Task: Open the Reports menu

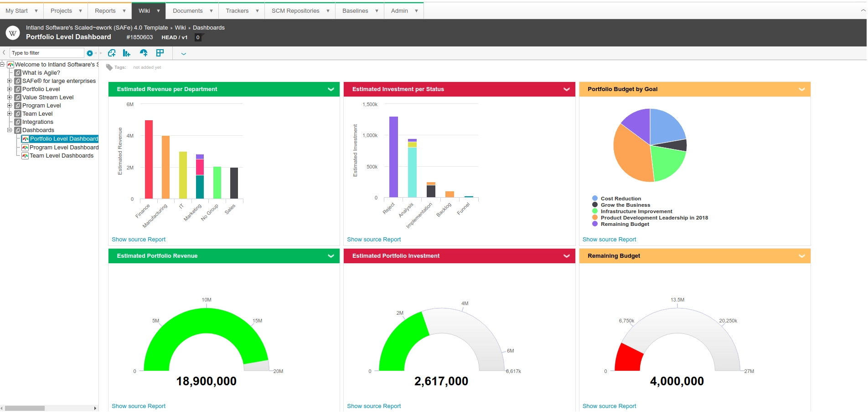Action: click(x=110, y=10)
